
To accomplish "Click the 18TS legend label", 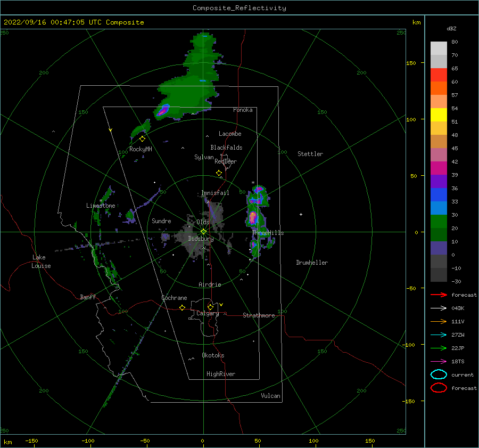I will 458,362.
